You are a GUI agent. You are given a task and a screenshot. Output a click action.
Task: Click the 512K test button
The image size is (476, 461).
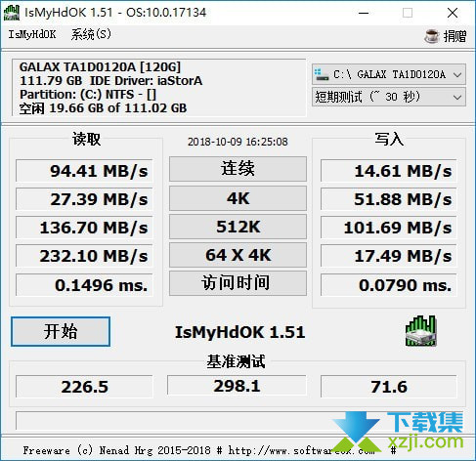click(238, 227)
